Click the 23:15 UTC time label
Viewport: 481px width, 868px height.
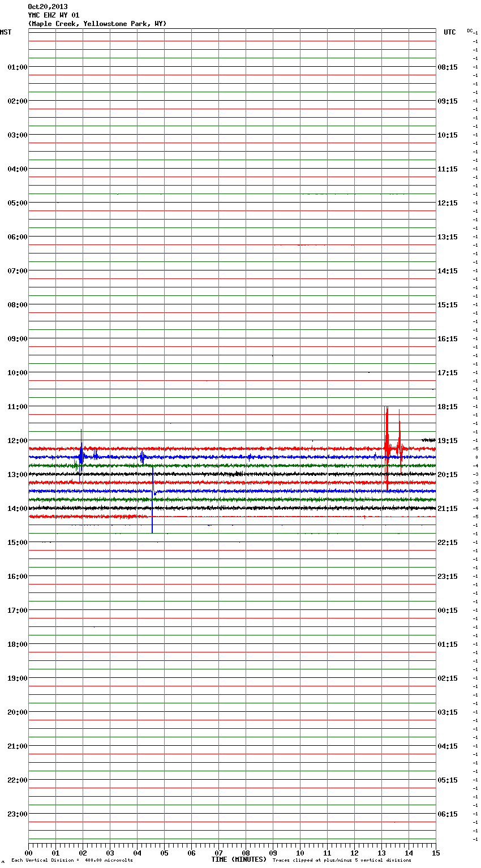[448, 577]
